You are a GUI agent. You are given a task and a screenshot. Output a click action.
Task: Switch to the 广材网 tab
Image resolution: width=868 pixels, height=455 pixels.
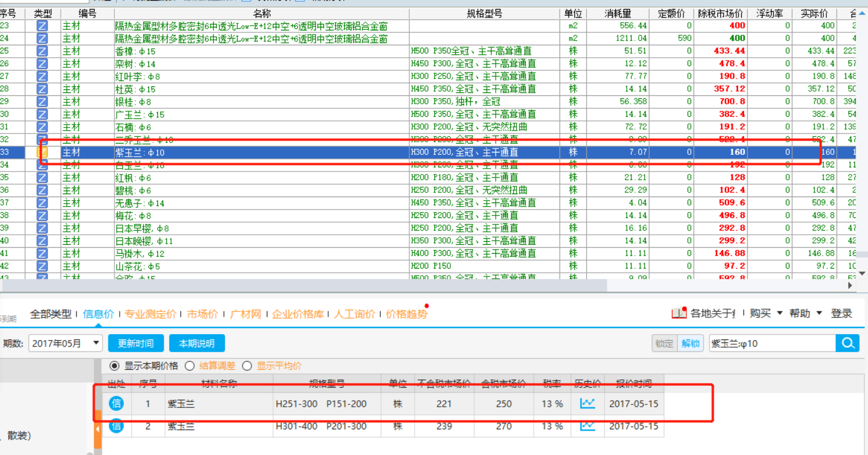point(245,314)
